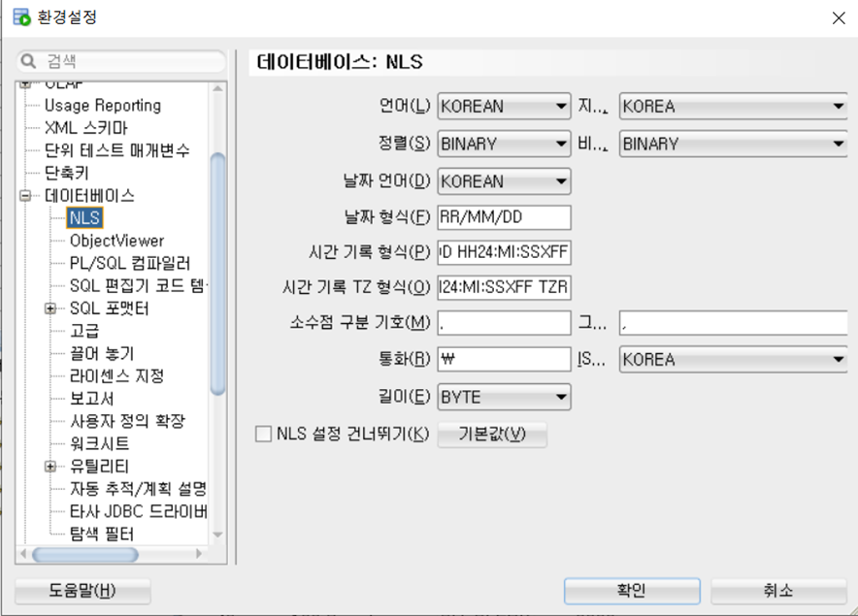This screenshot has height=616, width=858.
Task: Click the preferences window title icon
Action: [22, 16]
